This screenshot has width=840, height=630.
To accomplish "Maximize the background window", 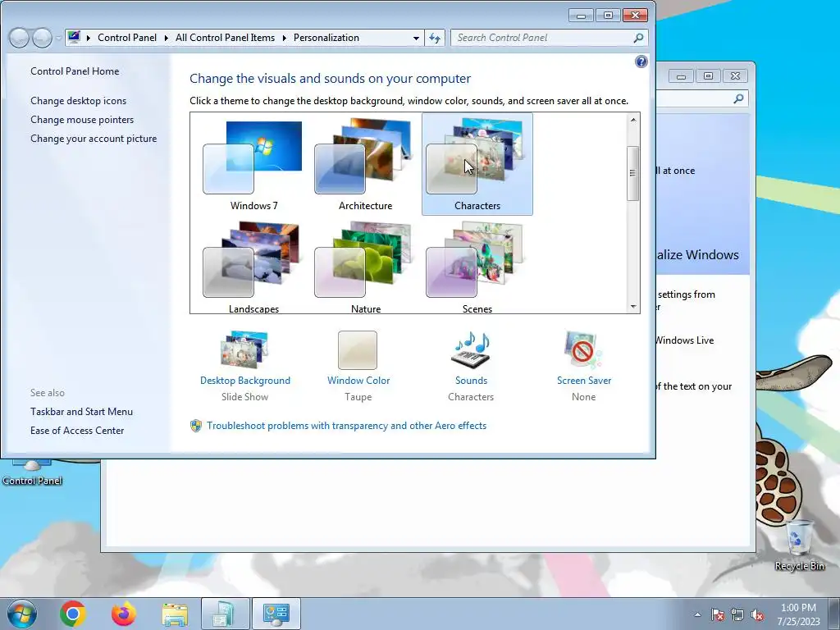I will click(708, 76).
